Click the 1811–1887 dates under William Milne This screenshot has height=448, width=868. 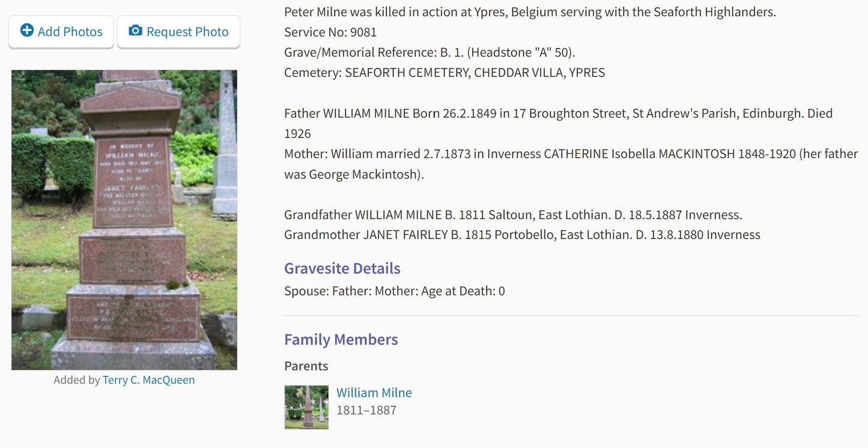pyautogui.click(x=366, y=411)
